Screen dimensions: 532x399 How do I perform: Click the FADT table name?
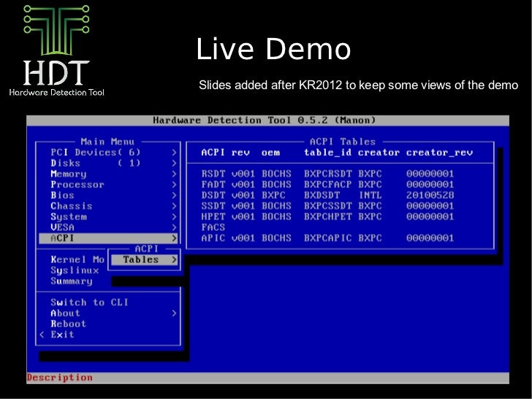pos(213,185)
